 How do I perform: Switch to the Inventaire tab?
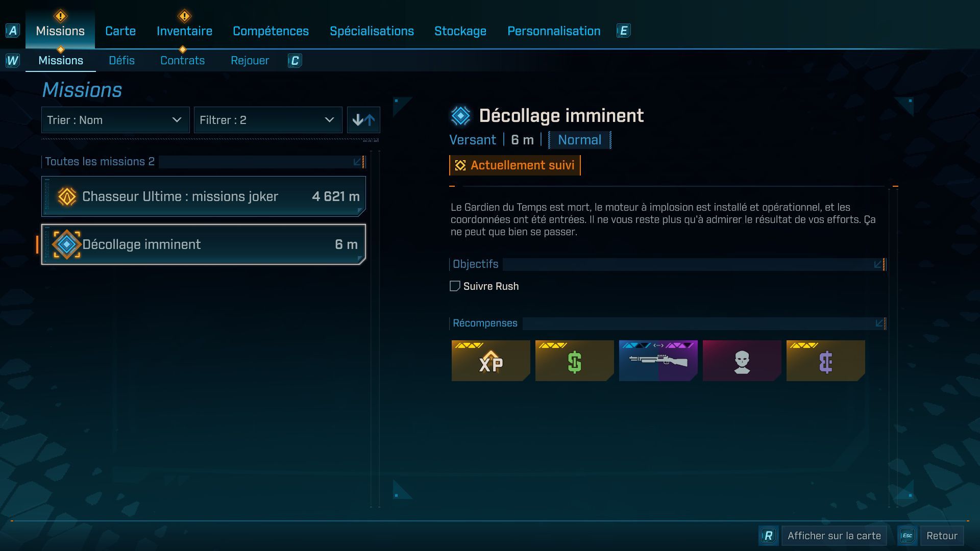tap(184, 31)
